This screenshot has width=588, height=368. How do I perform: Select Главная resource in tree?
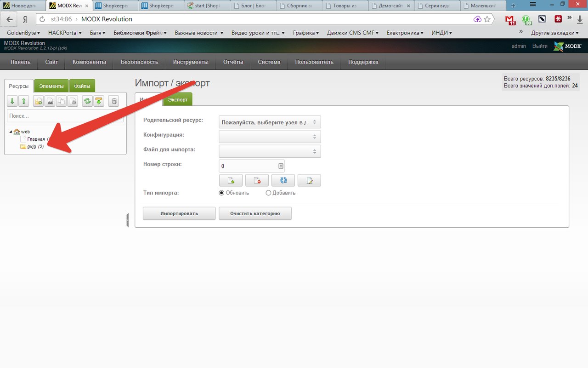click(x=36, y=139)
